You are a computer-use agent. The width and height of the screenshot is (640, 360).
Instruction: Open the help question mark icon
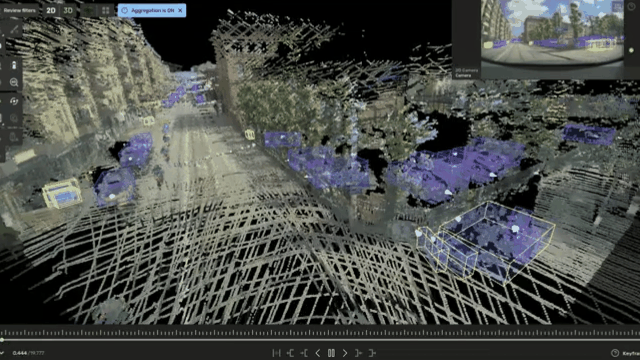pyautogui.click(x=615, y=353)
